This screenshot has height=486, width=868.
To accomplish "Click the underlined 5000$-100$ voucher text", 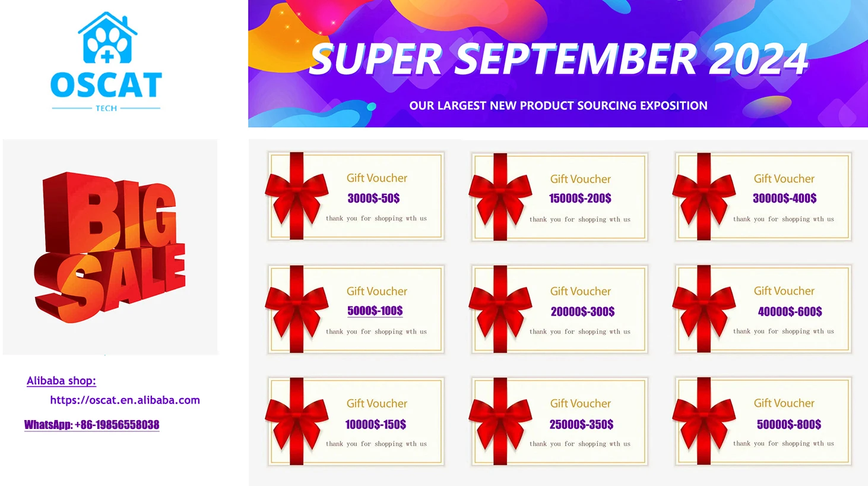I will point(375,311).
